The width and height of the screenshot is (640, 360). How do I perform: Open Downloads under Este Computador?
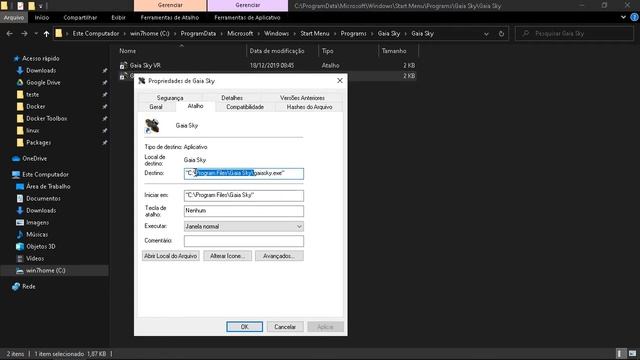pyautogui.click(x=41, y=211)
